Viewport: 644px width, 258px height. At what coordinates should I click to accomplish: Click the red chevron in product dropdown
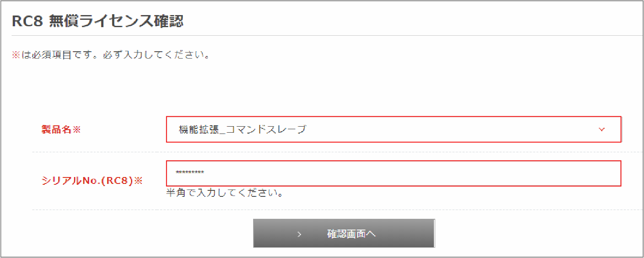pos(601,129)
